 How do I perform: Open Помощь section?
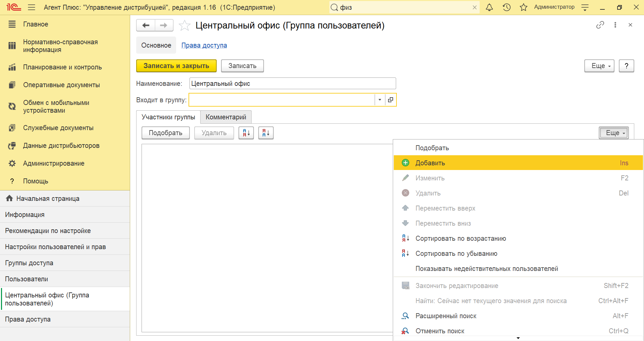(65, 181)
